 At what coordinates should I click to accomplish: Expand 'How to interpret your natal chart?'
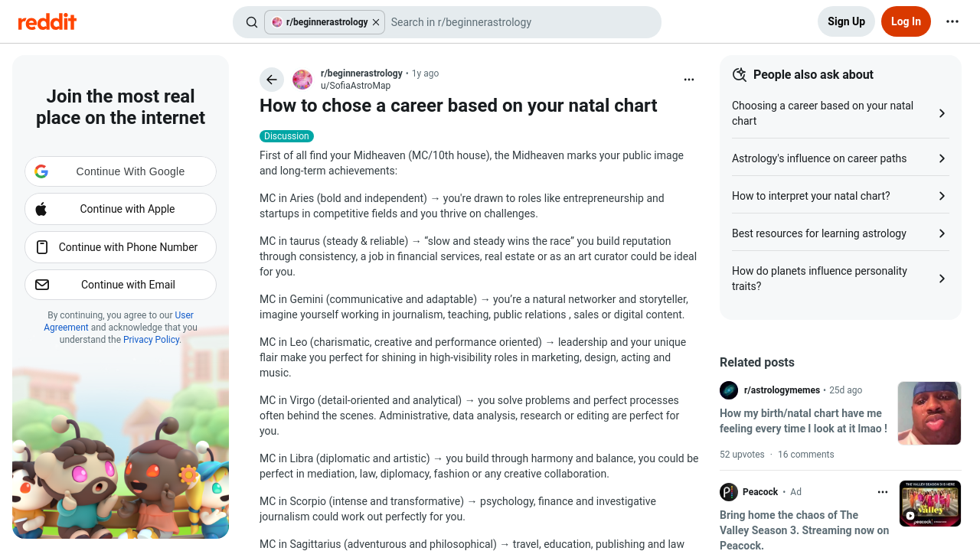[841, 196]
